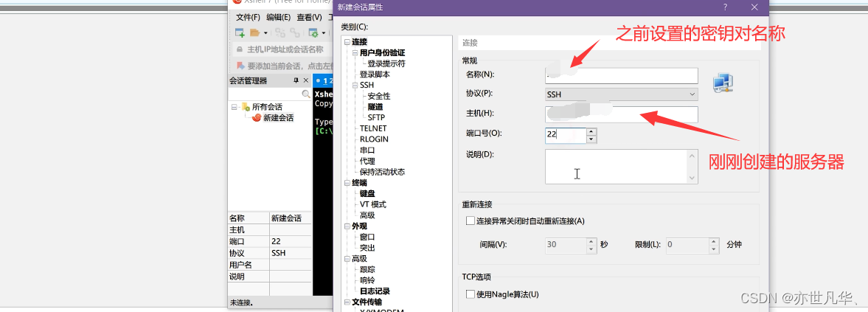Enable 连接异常关闭时自动重新连接 checkbox
The width and height of the screenshot is (868, 312).
471,221
